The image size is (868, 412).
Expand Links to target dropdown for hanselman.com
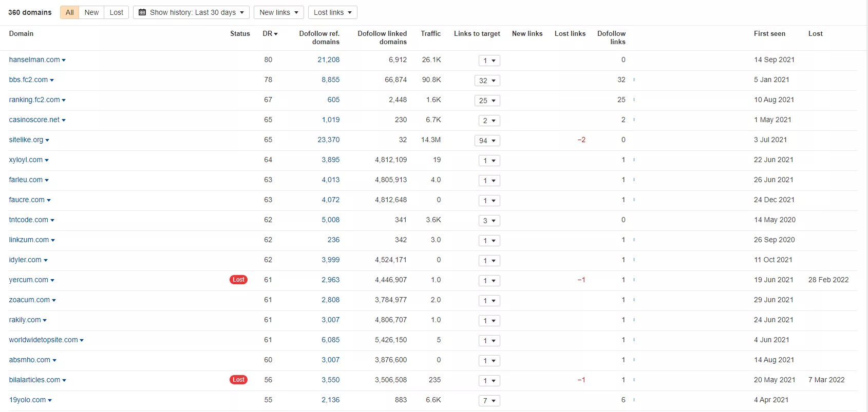point(489,61)
